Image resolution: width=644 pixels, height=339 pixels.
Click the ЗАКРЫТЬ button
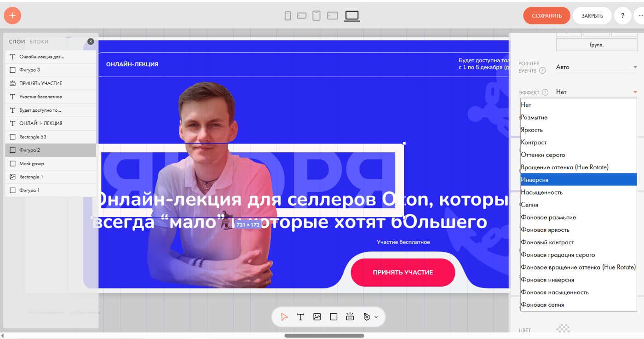pos(592,16)
